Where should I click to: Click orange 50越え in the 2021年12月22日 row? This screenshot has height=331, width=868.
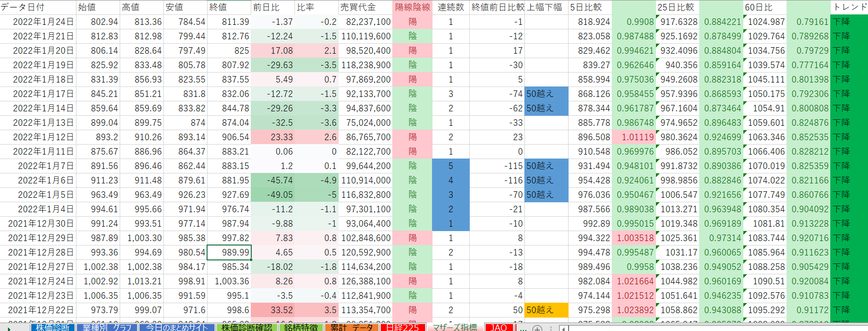click(x=547, y=310)
